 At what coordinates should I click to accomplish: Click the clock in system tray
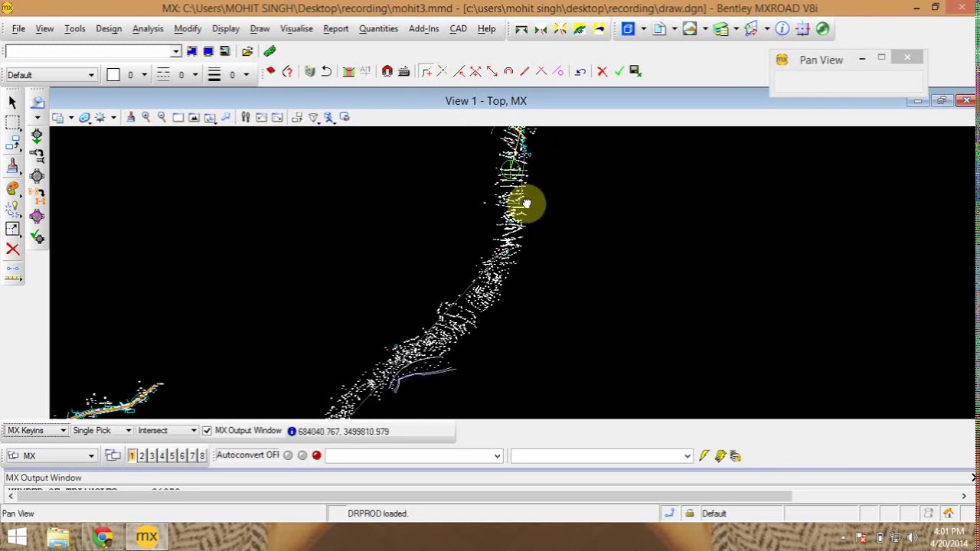[949, 537]
